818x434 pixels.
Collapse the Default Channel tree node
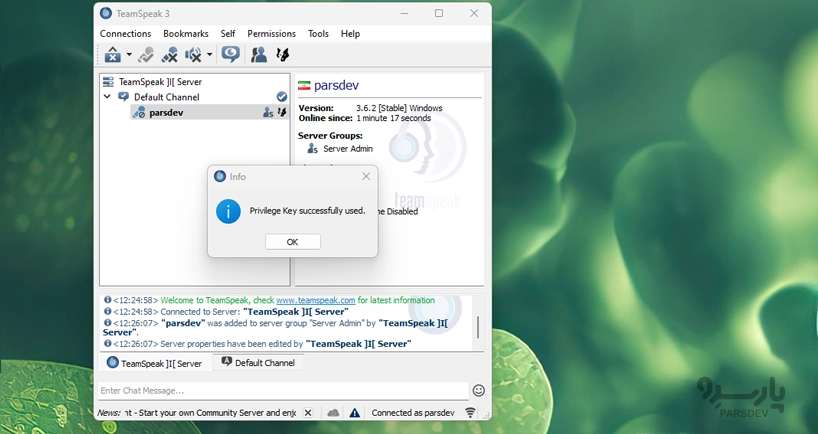[x=108, y=97]
